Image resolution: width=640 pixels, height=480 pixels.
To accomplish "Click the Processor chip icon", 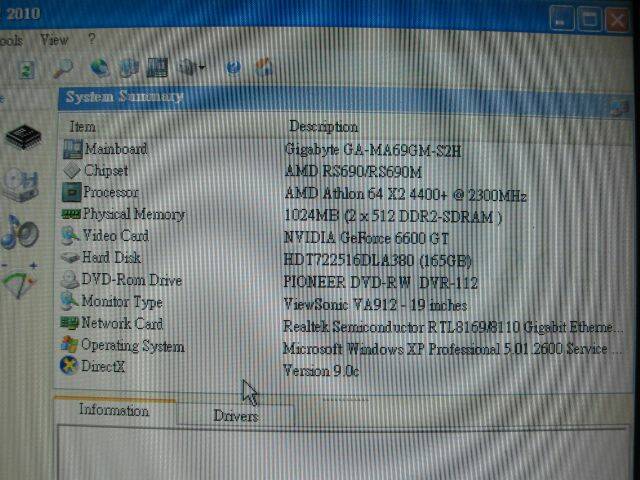I will coord(71,192).
